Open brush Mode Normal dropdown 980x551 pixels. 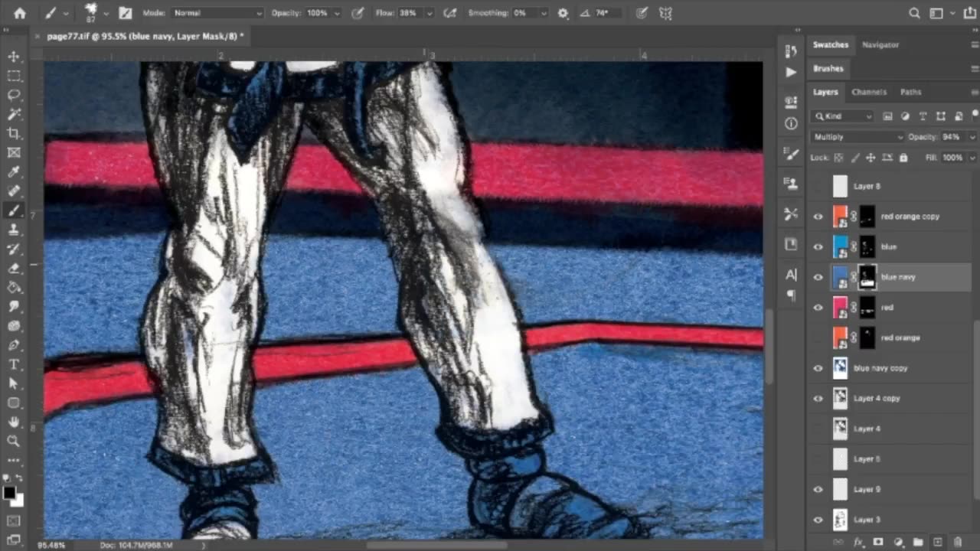(x=217, y=13)
